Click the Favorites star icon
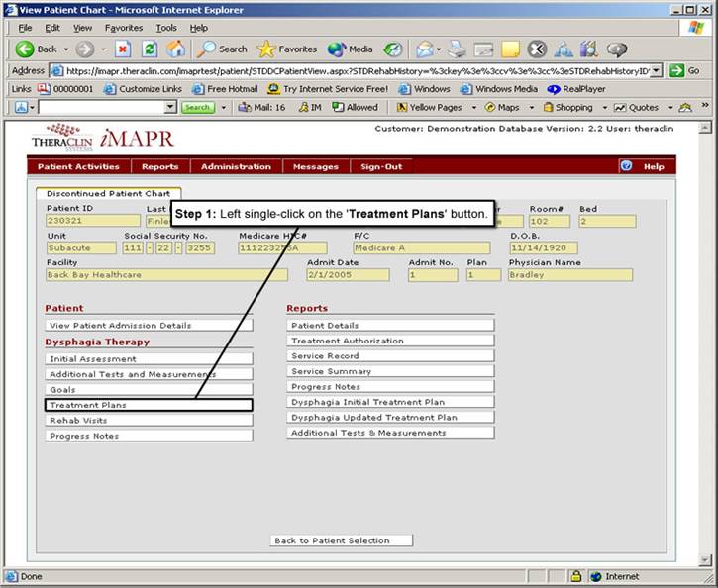 point(266,49)
